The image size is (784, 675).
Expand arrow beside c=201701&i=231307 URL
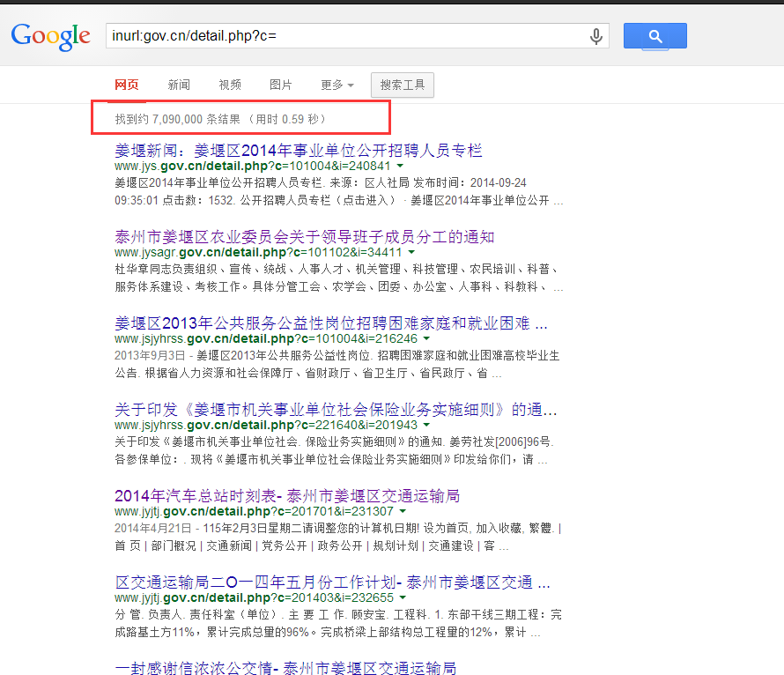(403, 511)
